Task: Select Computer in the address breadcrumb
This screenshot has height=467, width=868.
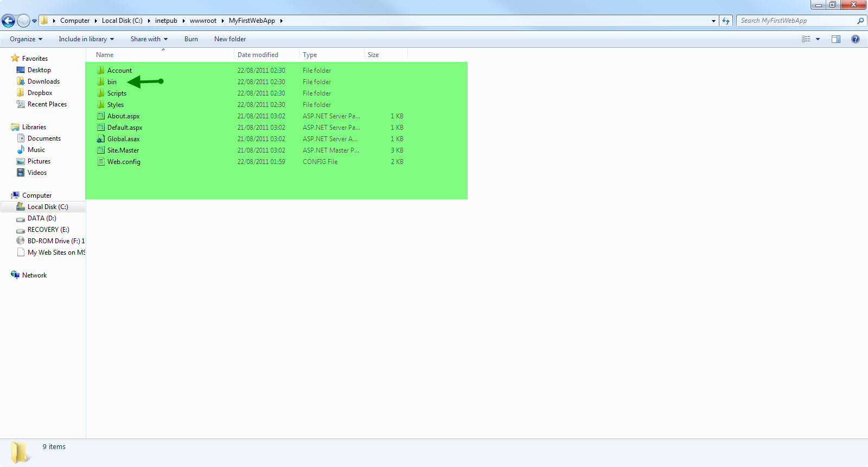Action: click(x=75, y=21)
